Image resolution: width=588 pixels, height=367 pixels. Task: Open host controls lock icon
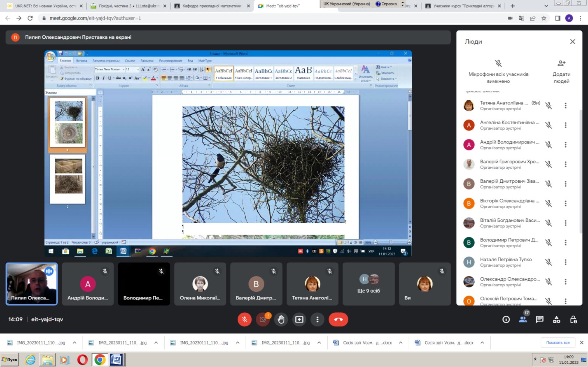point(573,320)
